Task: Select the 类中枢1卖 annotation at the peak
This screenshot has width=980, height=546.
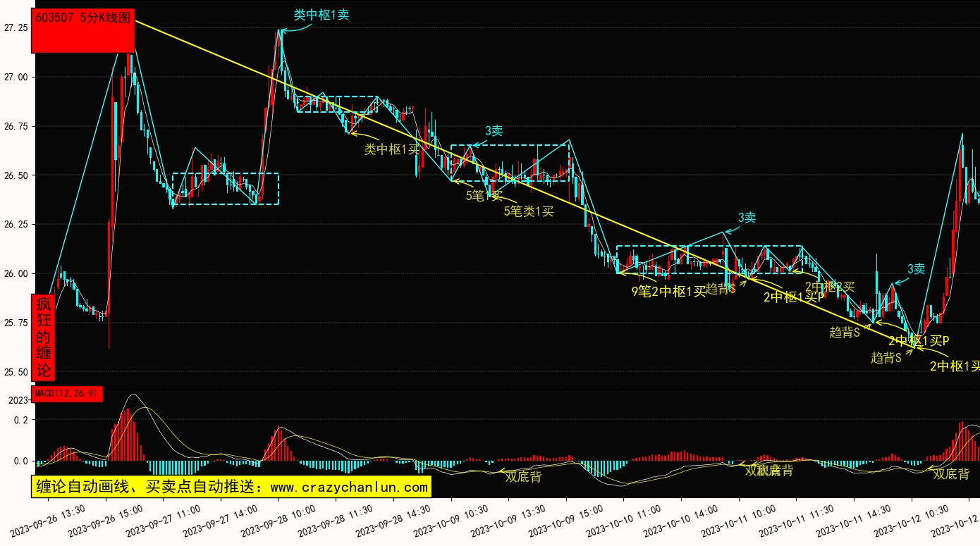Action: (x=321, y=14)
